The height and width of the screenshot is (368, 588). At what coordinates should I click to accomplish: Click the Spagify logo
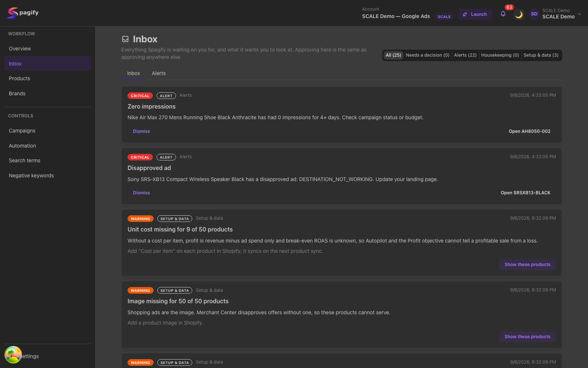pos(23,13)
